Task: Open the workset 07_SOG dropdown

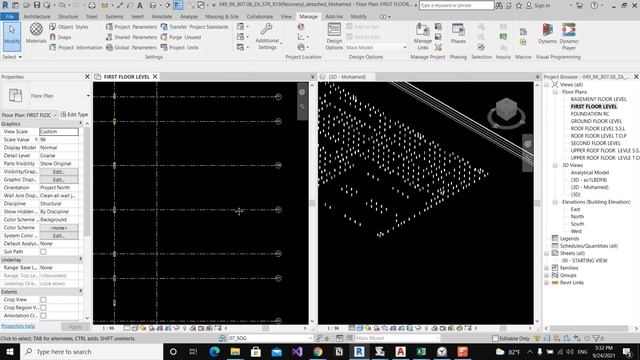Action: 269,338
